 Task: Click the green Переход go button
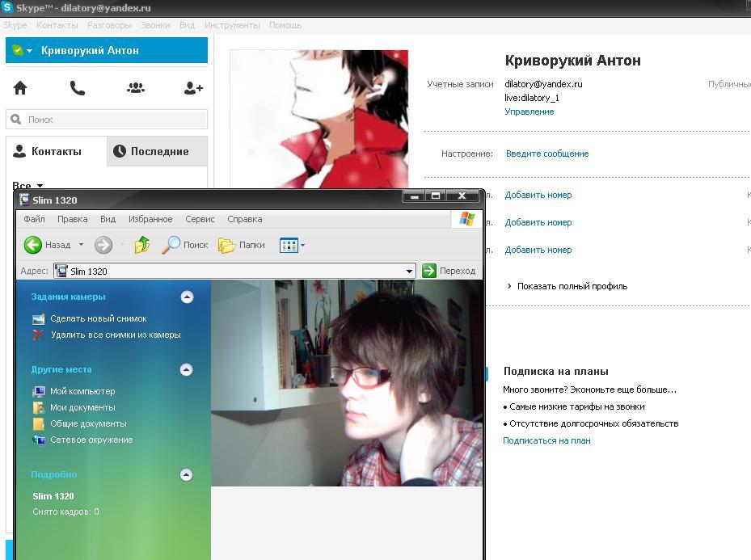[x=449, y=271]
